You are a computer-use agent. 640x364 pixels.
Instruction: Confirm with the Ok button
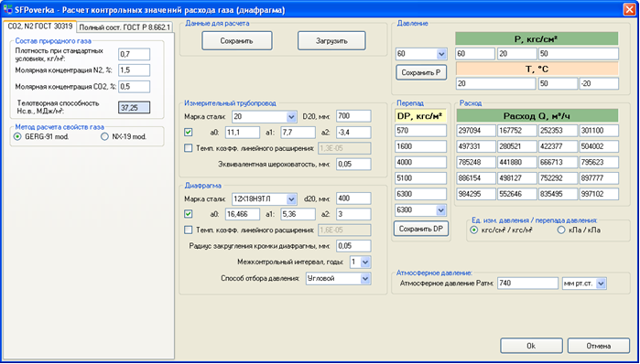[x=531, y=346]
